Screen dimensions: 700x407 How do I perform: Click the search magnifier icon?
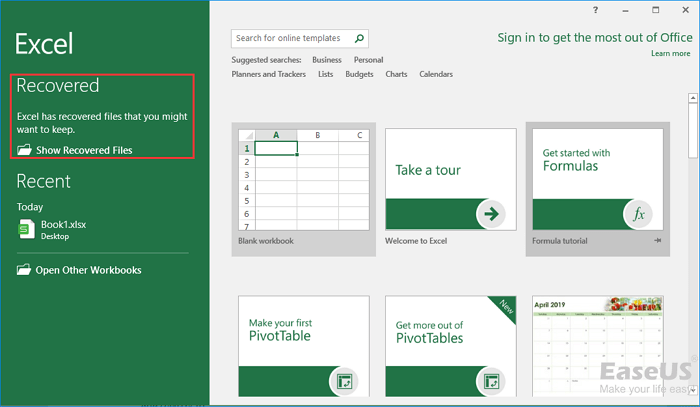pos(360,39)
